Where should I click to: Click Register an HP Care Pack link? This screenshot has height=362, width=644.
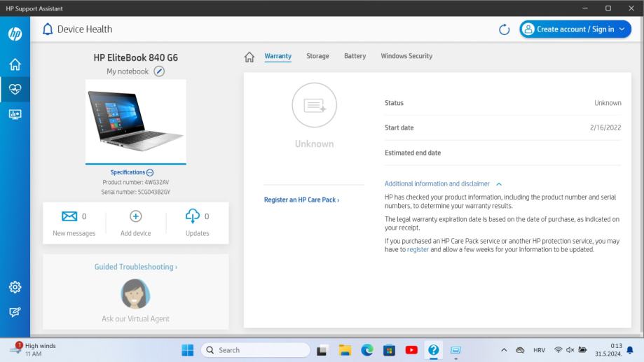(301, 200)
